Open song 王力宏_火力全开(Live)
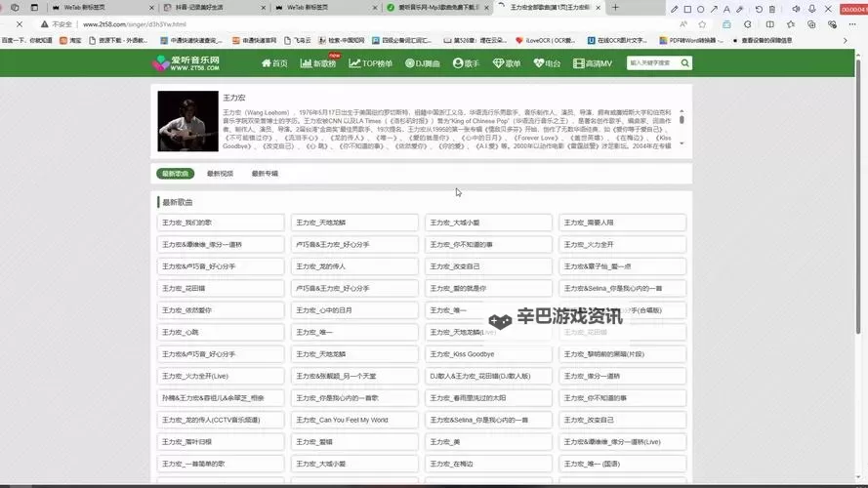The height and width of the screenshot is (488, 868). (221, 376)
